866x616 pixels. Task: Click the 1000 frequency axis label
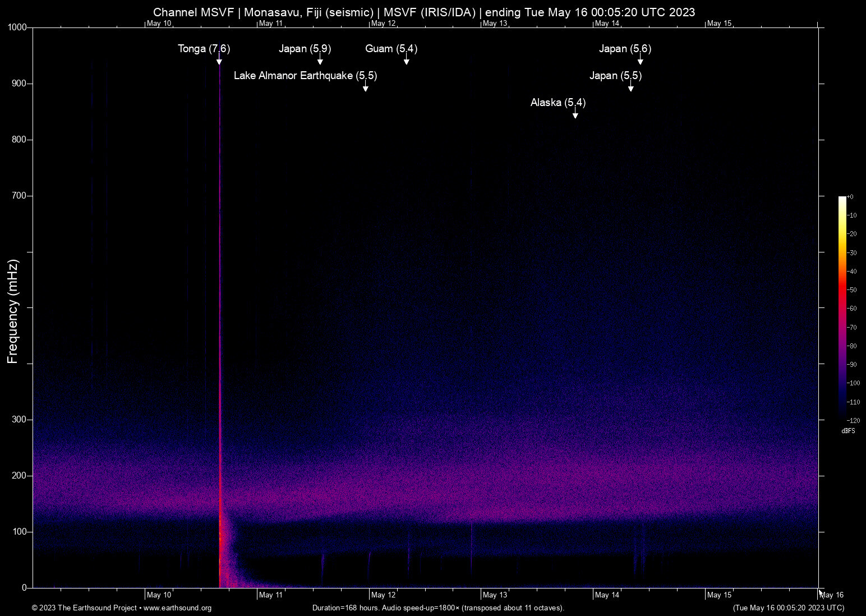(x=17, y=27)
